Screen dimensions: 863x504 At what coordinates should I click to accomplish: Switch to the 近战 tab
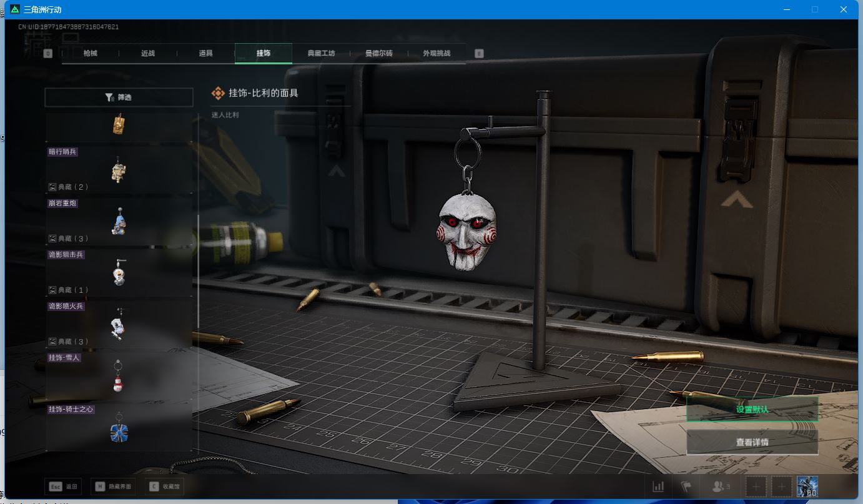148,54
